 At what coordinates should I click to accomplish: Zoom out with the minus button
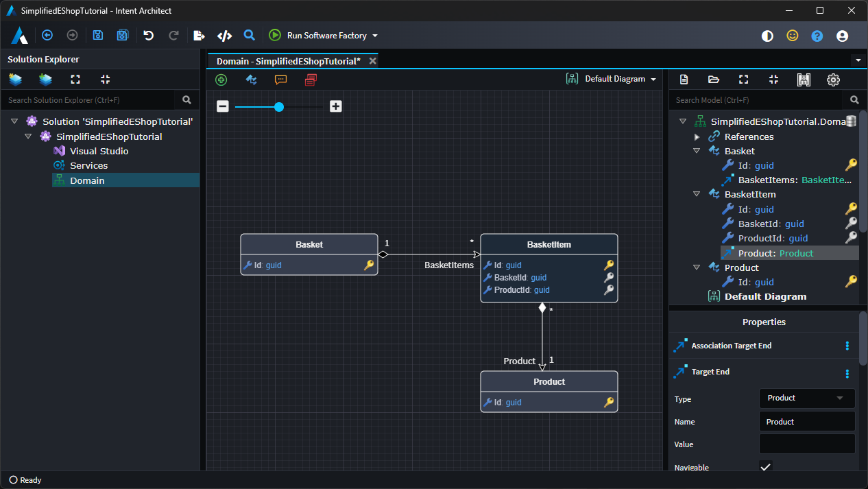pos(223,106)
